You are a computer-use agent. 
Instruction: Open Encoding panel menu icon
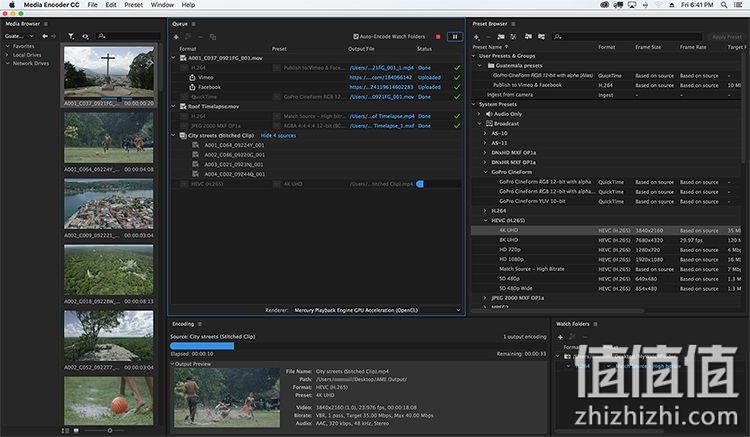pos(200,324)
